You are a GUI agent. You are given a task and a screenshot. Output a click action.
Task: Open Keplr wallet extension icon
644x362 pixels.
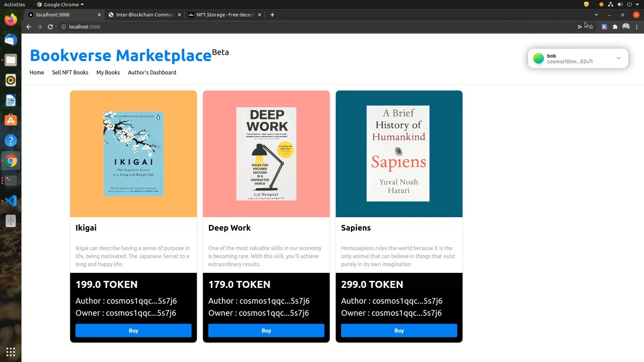tap(604, 27)
